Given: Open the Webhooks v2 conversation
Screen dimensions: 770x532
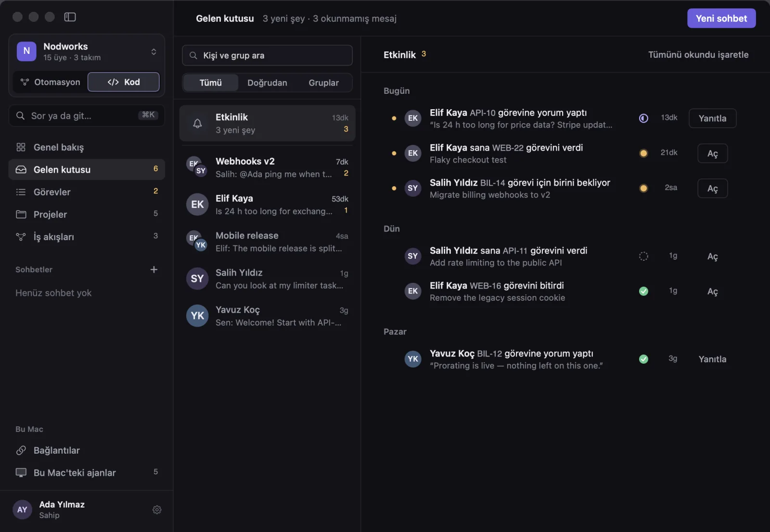Looking at the screenshot, I should pyautogui.click(x=267, y=167).
